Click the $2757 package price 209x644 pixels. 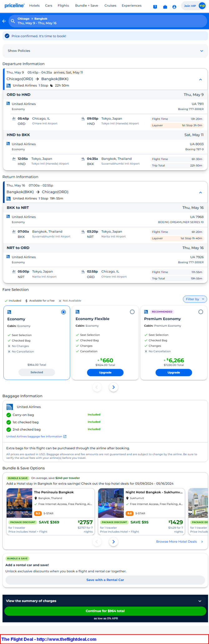pyautogui.click(x=85, y=522)
